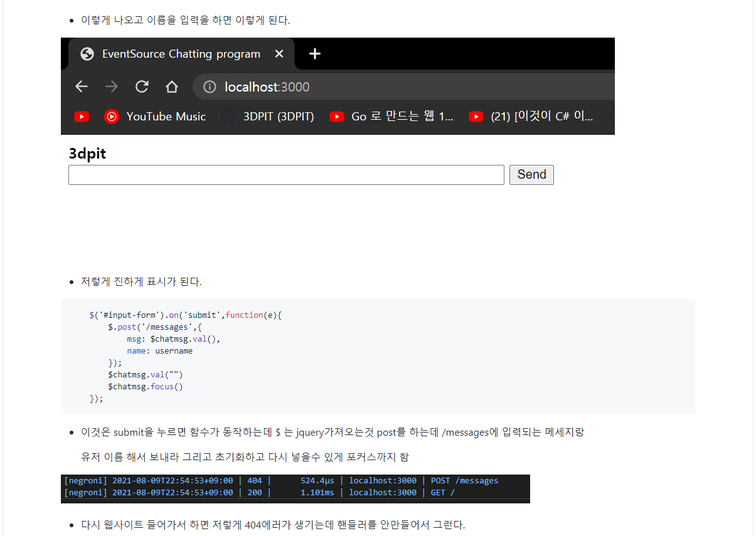Click the code line $.post('/messages',{

click(x=154, y=327)
